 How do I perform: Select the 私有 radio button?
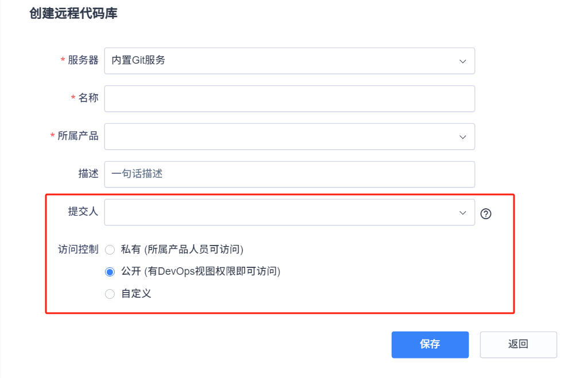(110, 250)
